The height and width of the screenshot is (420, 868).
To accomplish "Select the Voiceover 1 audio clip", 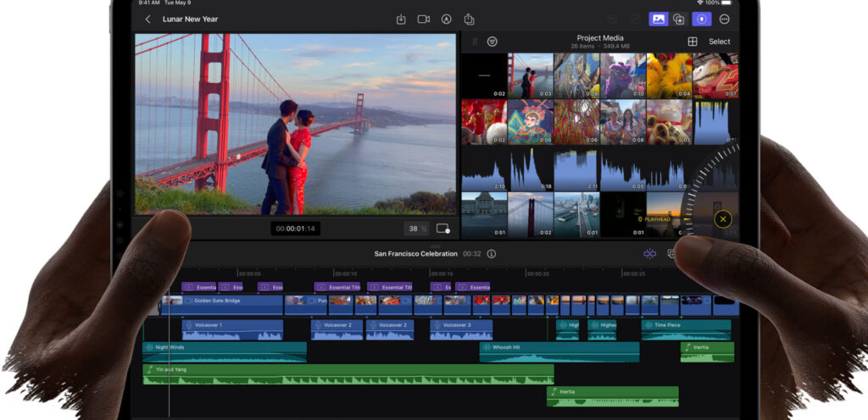I will (232, 330).
